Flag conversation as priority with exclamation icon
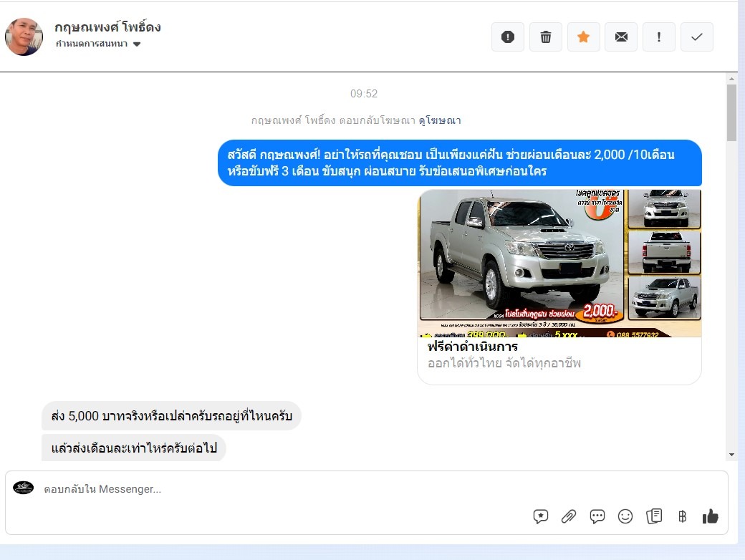The width and height of the screenshot is (745, 560). tap(659, 37)
